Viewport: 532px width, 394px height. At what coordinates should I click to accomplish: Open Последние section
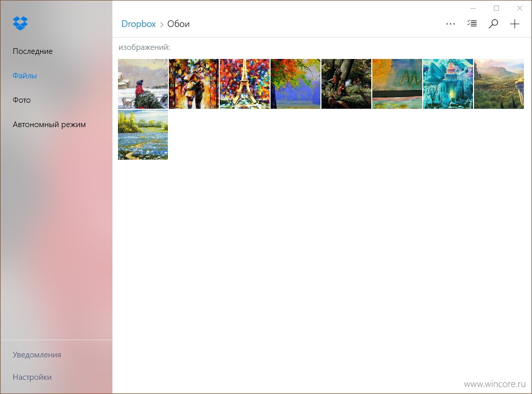33,51
